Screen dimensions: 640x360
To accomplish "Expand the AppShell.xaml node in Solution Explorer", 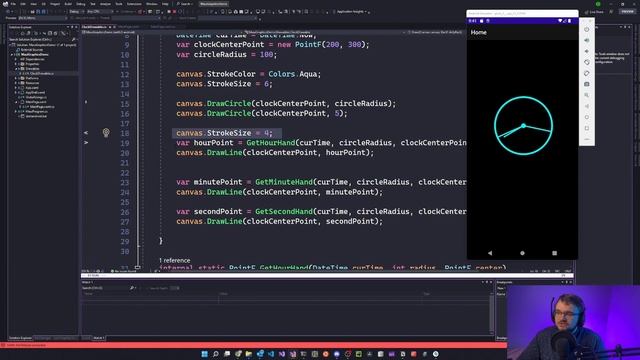I will [16, 92].
